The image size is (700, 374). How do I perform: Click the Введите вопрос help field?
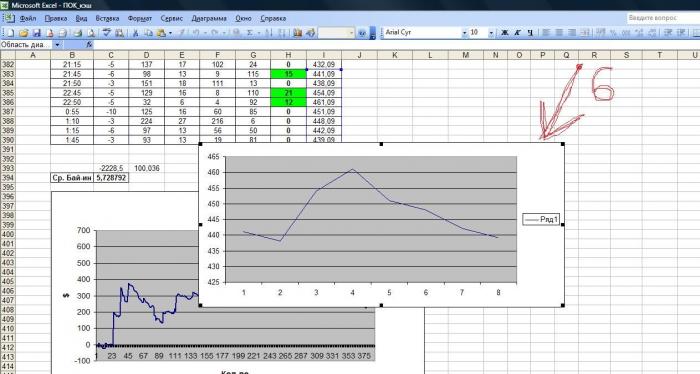(662, 18)
